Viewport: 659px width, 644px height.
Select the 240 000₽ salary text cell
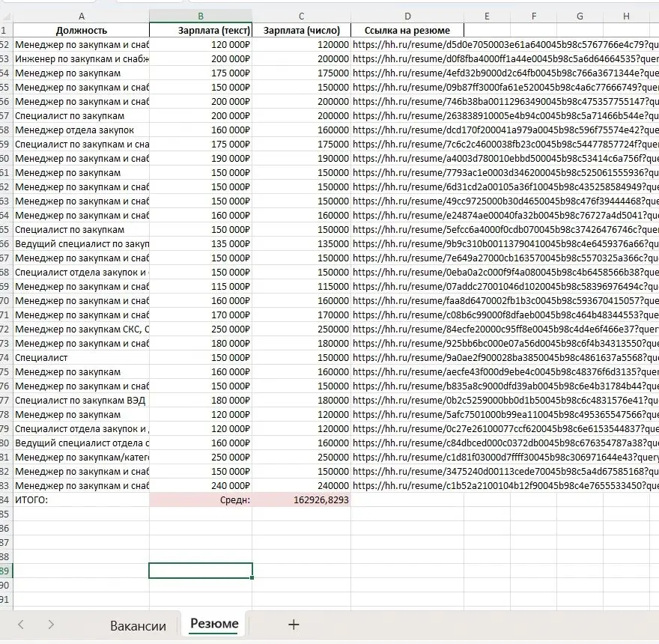pos(201,485)
